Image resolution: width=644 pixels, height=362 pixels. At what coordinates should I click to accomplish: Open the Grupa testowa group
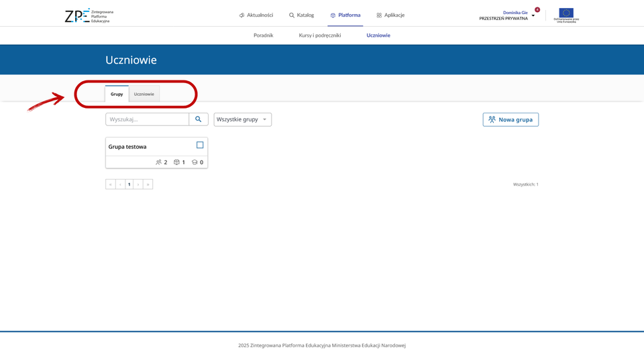pyautogui.click(x=127, y=147)
